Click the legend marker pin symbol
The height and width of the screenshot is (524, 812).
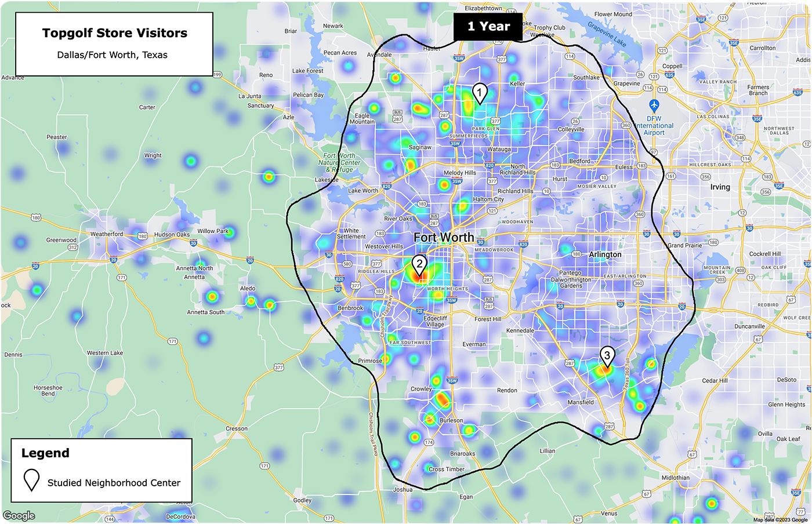(31, 480)
